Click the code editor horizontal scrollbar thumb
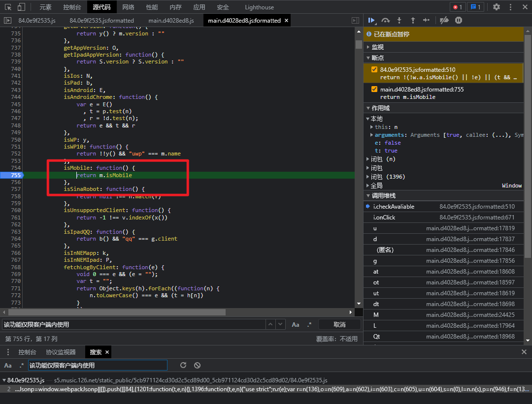The width and height of the screenshot is (532, 404). tap(117, 312)
